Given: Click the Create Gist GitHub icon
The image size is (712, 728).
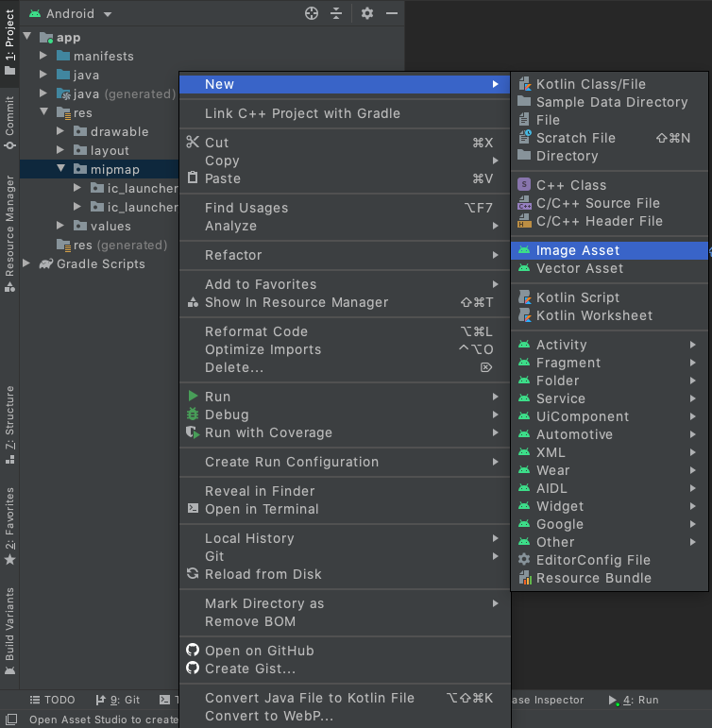Looking at the screenshot, I should click(x=193, y=669).
